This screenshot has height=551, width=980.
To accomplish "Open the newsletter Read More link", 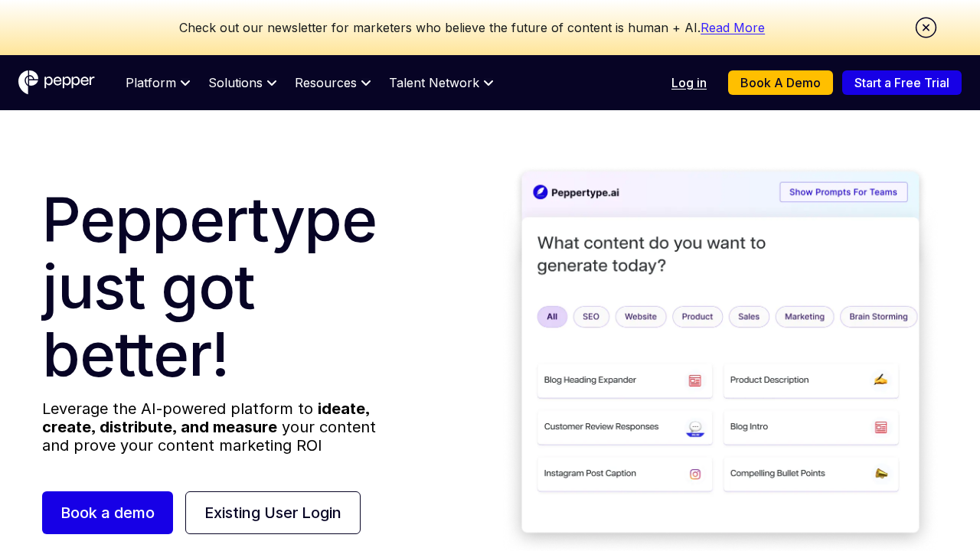I will coord(732,28).
